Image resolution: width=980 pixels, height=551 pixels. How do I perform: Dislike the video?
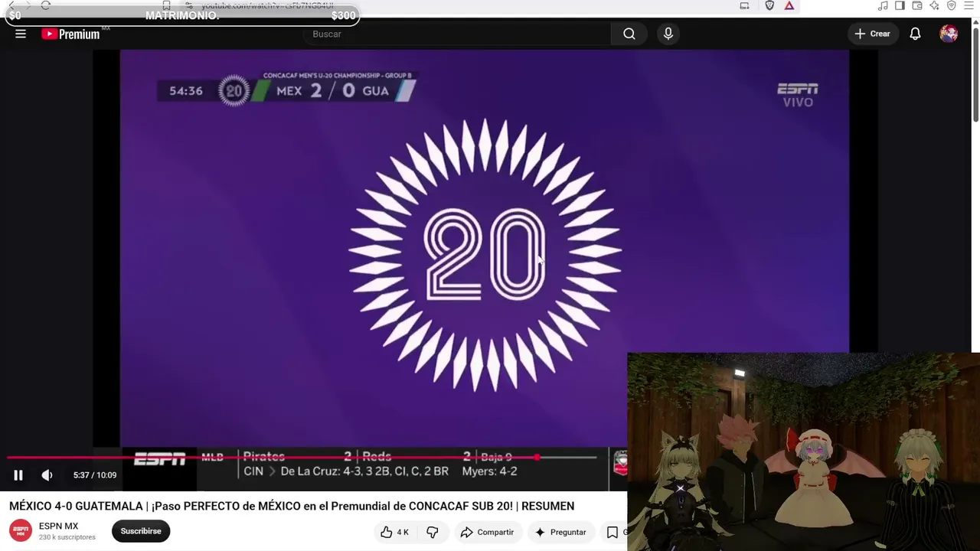[433, 532]
